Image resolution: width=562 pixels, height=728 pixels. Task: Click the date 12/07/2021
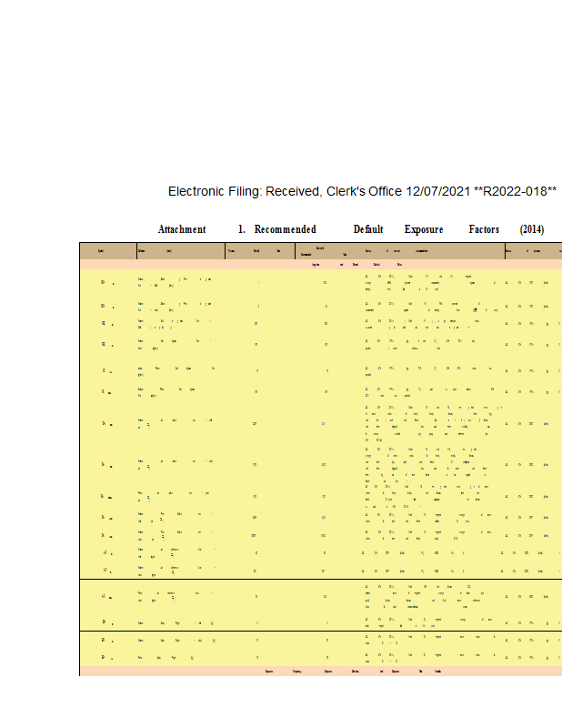(437, 191)
